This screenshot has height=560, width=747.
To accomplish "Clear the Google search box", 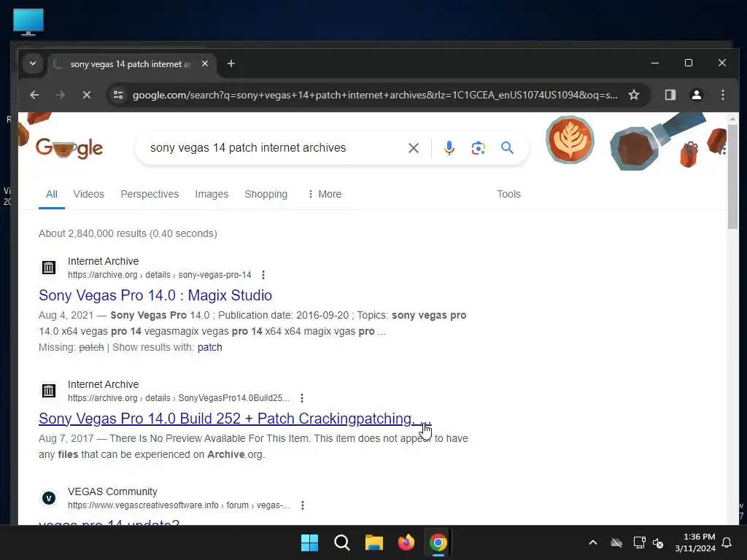I will point(414,148).
